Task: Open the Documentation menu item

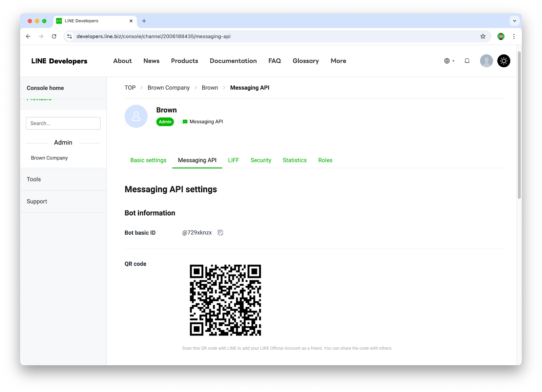Action: (233, 61)
